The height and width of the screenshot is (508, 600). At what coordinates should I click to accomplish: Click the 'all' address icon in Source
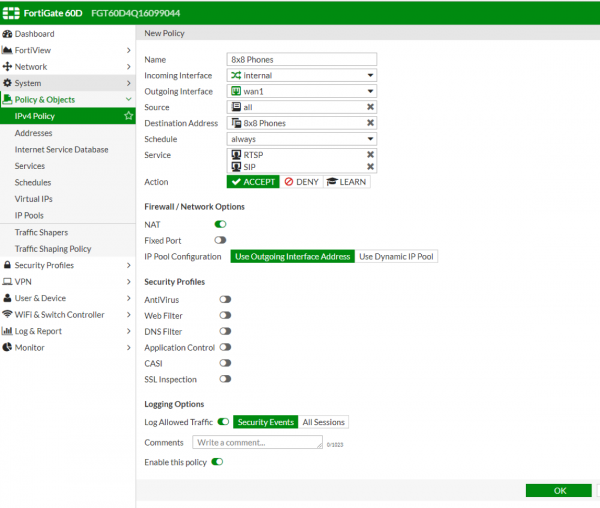click(x=236, y=107)
